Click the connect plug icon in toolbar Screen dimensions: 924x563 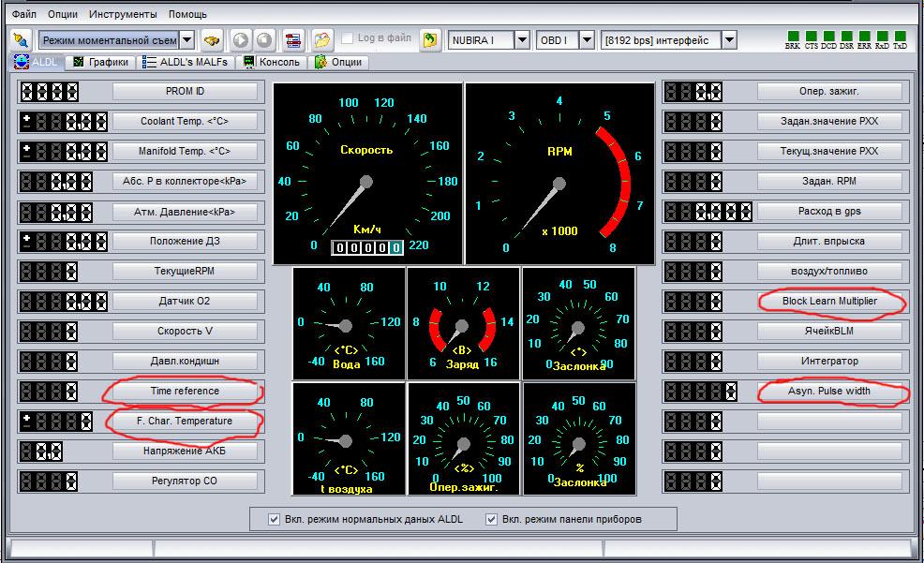[x=21, y=40]
